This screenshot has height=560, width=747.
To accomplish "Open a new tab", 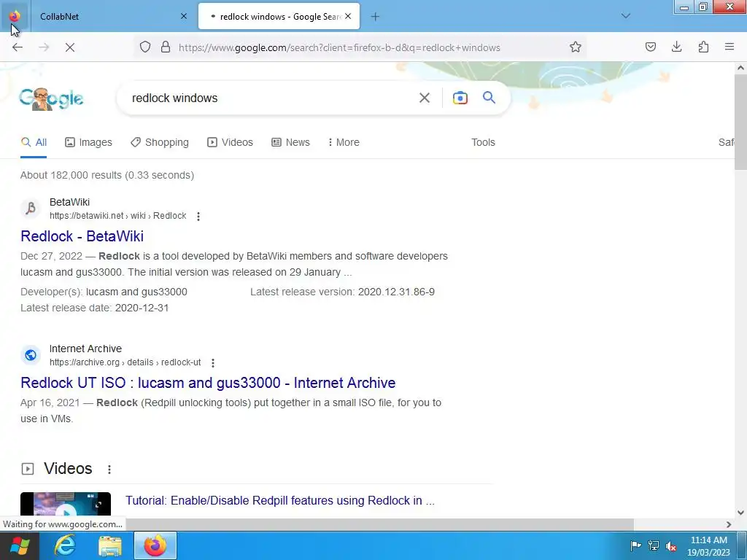I will point(375,17).
